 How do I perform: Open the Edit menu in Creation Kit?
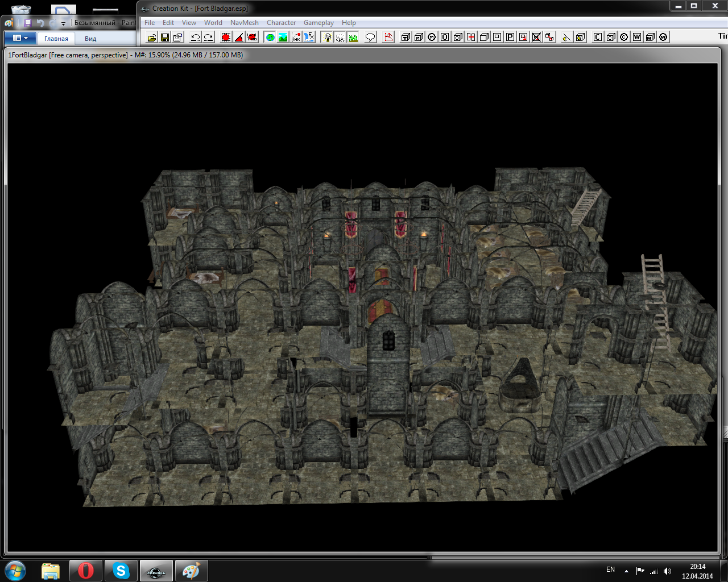coord(168,23)
